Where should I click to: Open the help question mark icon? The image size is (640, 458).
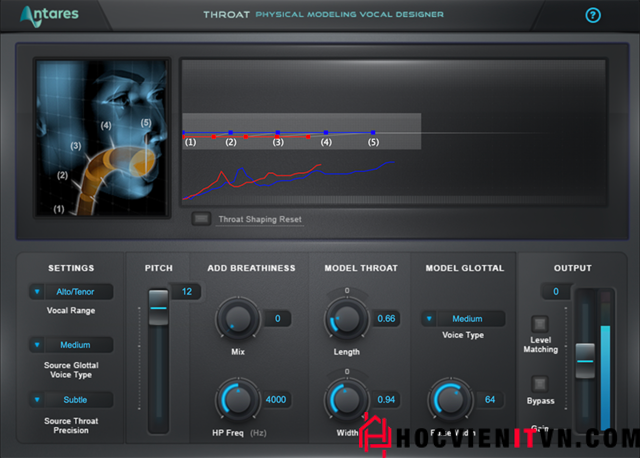pos(593,16)
